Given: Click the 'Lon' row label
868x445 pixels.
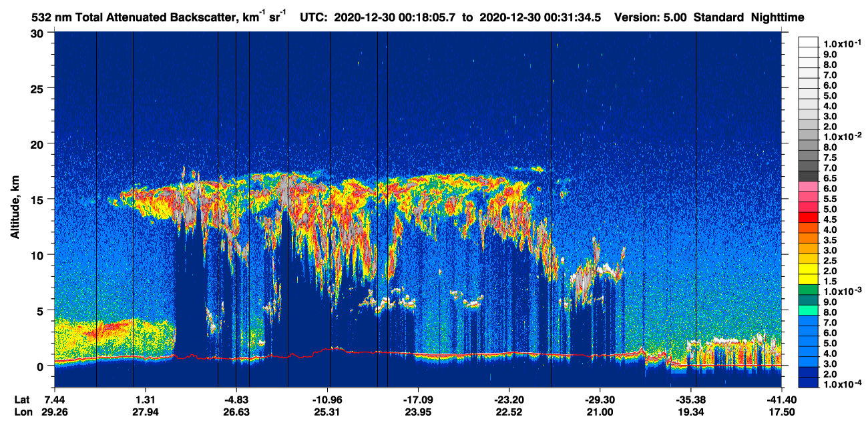Looking at the screenshot, I should coord(23,412).
